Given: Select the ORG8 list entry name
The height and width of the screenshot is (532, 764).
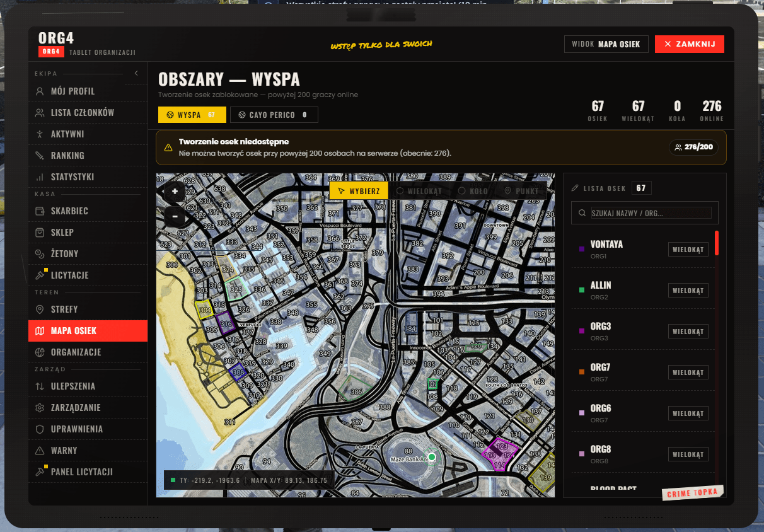Looking at the screenshot, I should (601, 449).
